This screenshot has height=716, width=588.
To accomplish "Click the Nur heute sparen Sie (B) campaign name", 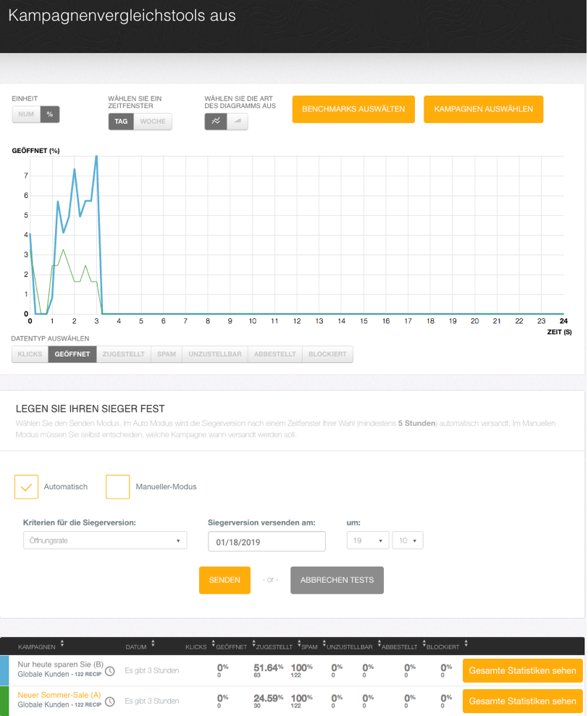I will (61, 665).
